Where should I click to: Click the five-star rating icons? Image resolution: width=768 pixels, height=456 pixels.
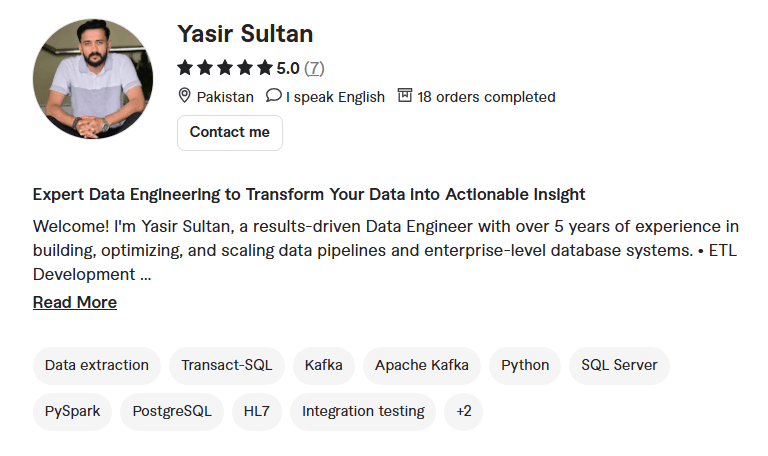224,68
